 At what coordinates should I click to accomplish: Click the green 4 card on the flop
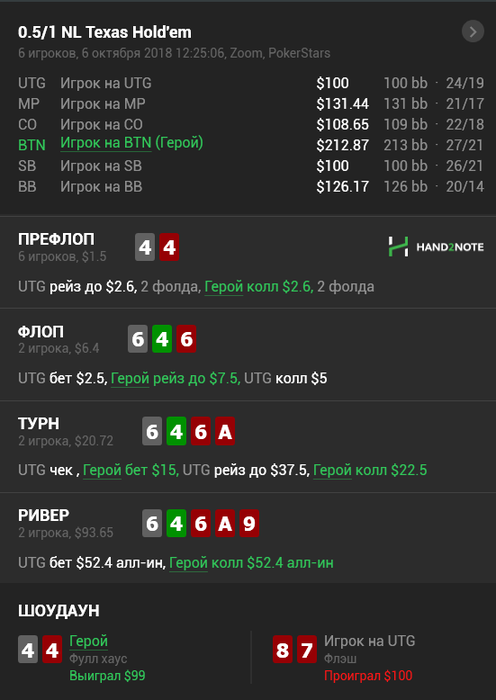pyautogui.click(x=162, y=339)
